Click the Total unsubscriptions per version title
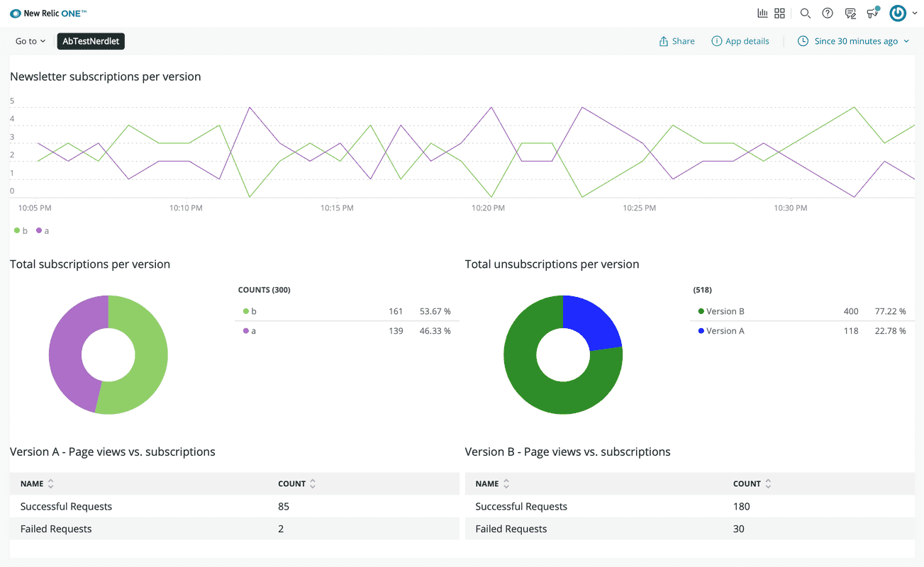The image size is (924, 567). pos(552,264)
